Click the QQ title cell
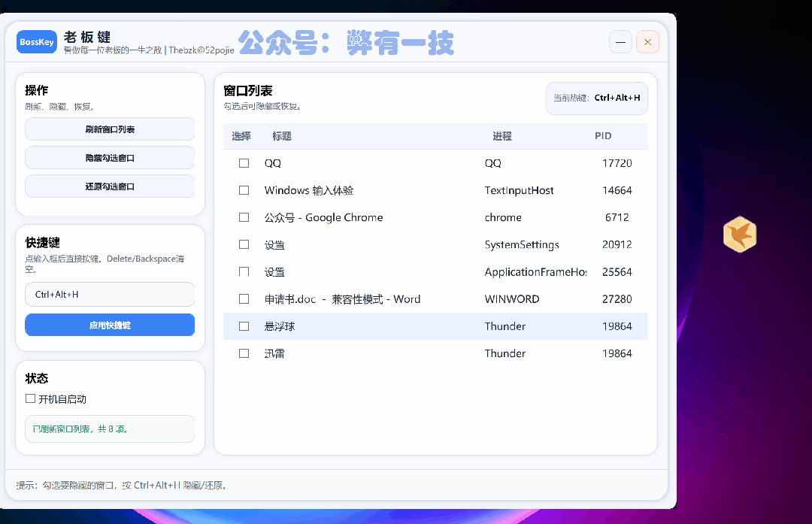The image size is (812, 524). [272, 163]
